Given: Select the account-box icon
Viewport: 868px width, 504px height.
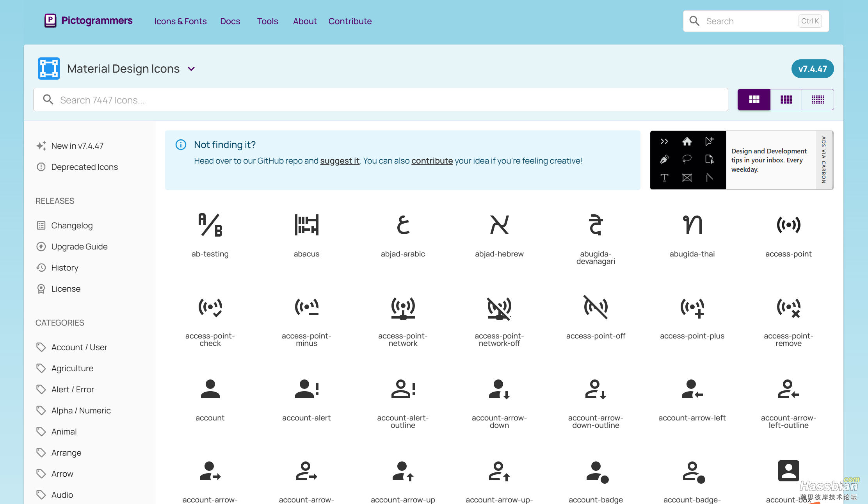Looking at the screenshot, I should [x=788, y=471].
